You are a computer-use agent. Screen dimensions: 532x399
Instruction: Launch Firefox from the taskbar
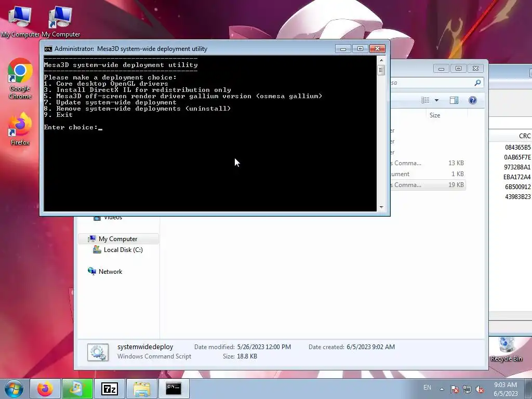(45, 389)
